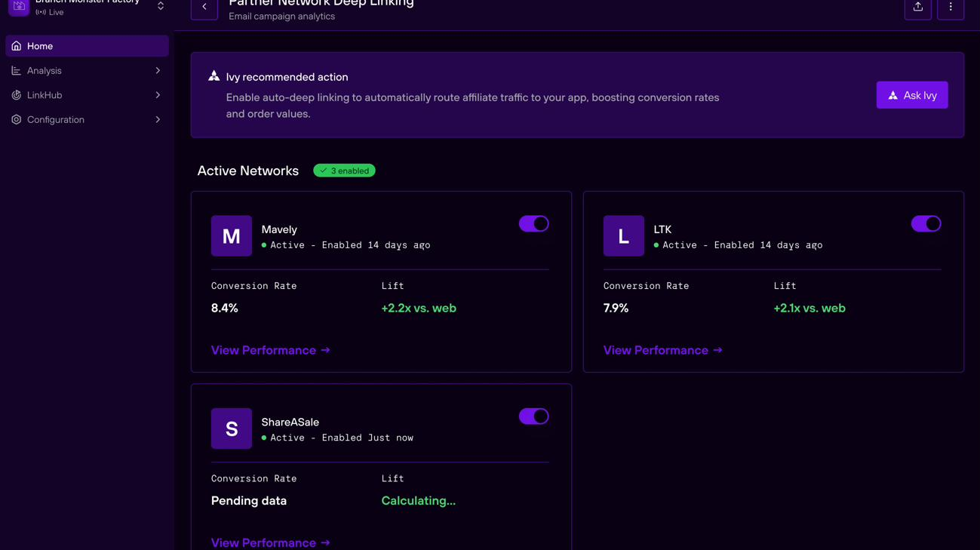Image resolution: width=980 pixels, height=550 pixels.
Task: Expand the Analysis submenu chevron
Action: point(158,71)
